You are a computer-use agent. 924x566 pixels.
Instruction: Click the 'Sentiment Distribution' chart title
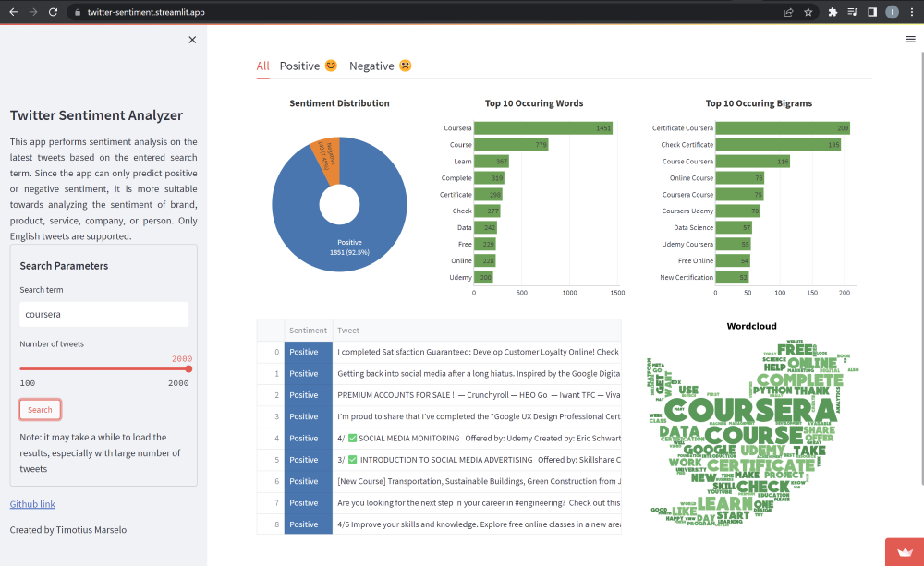point(339,103)
